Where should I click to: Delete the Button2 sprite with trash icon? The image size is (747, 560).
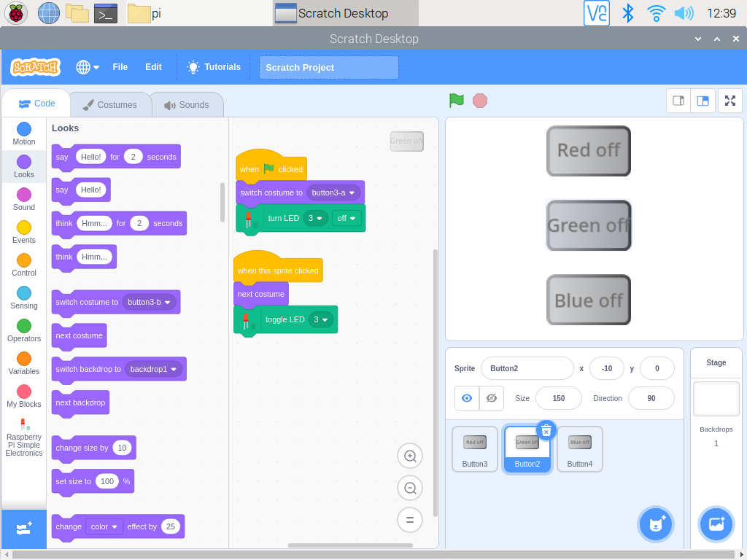pos(546,430)
